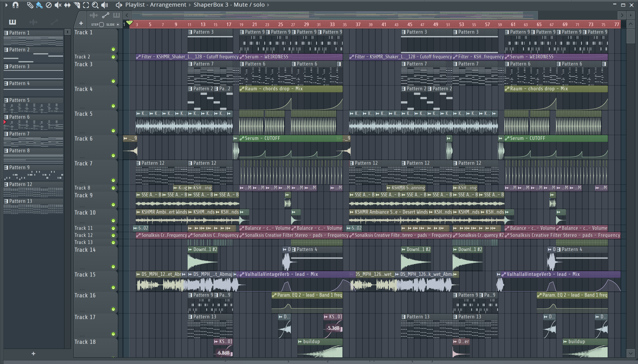Open the playlist options menu arrow
This screenshot has height=364, width=638.
[x=6, y=5]
